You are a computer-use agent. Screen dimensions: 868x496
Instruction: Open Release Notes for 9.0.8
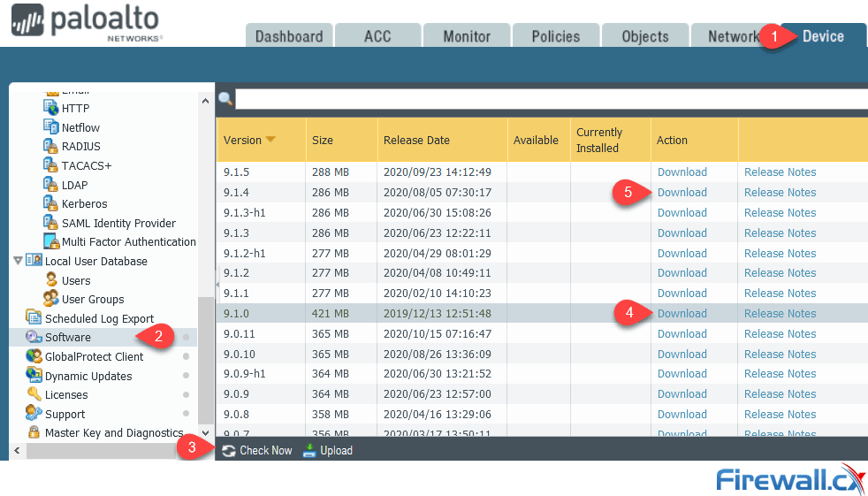pyautogui.click(x=780, y=414)
